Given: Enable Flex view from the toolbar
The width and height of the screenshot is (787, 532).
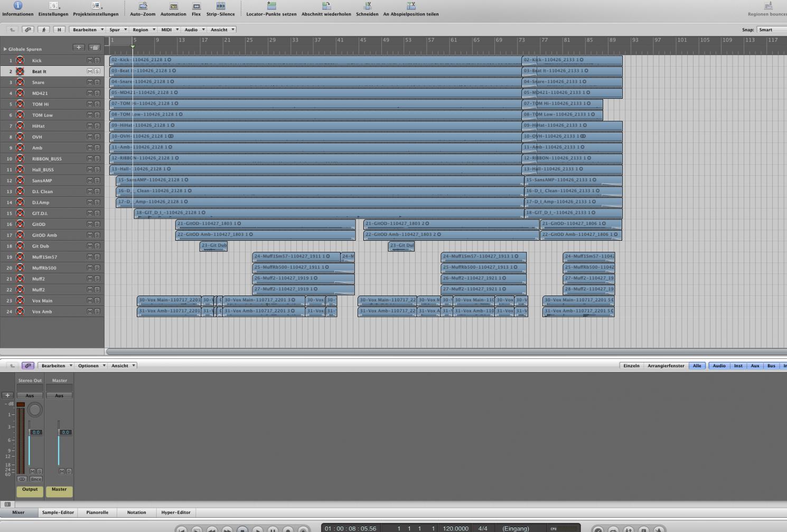Looking at the screenshot, I should (x=196, y=5).
